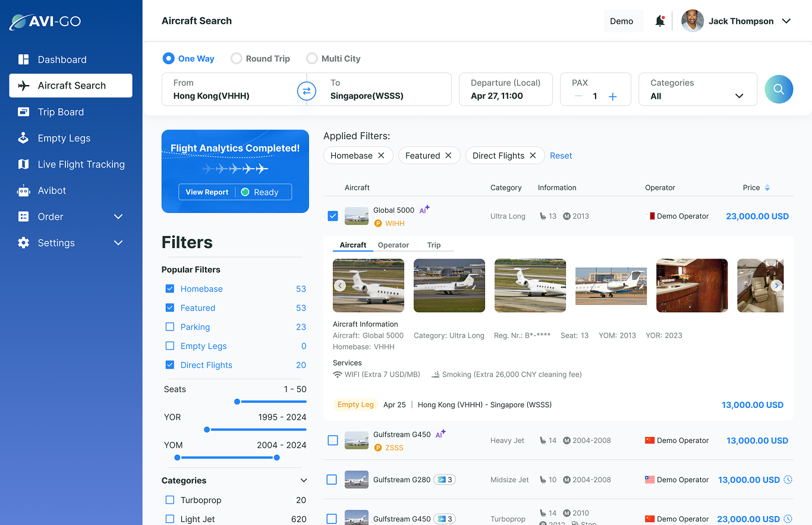Screen dimensions: 812x525
Task: Click the flight badge next to Gulfstream G280
Action: [x=445, y=480]
